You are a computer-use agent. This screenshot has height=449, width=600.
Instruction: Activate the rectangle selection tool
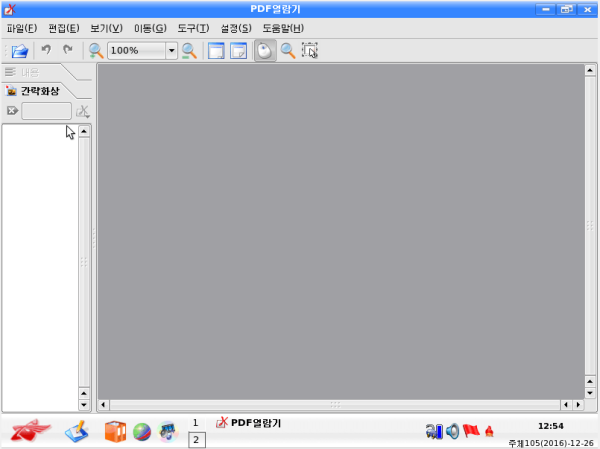click(x=310, y=51)
